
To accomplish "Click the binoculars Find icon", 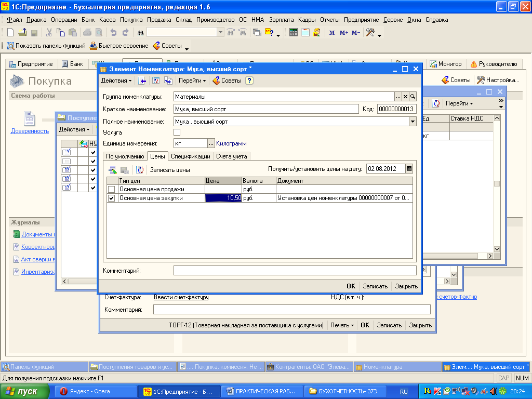I will (x=140, y=33).
